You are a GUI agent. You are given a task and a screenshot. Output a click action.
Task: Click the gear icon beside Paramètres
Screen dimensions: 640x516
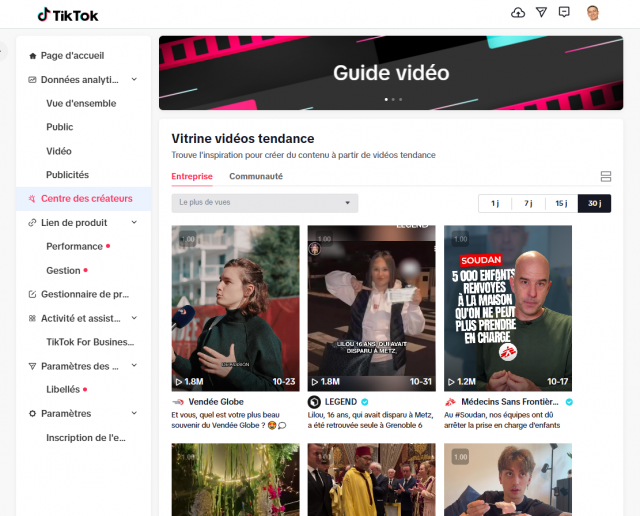point(32,414)
